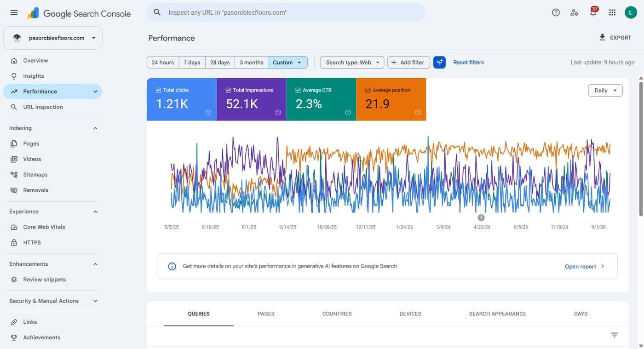Switch to the SEARCH APPEARANCE tab

coord(498,314)
